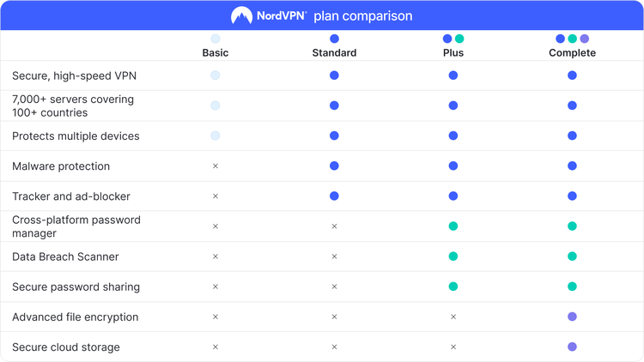Select the Plus plan column heading
644x362 pixels.
click(453, 53)
